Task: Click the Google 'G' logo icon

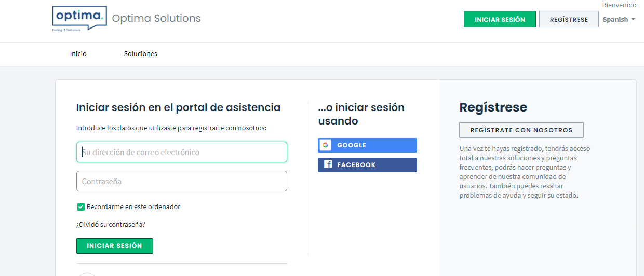Action: (326, 145)
